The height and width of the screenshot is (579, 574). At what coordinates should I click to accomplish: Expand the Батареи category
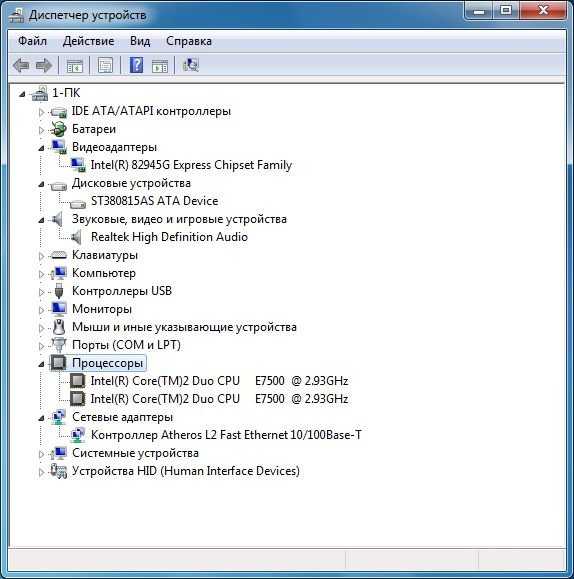[x=41, y=130]
